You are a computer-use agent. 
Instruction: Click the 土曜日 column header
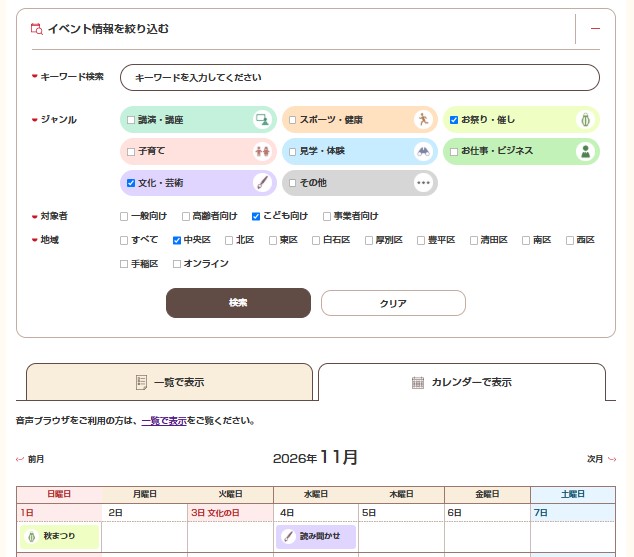point(573,494)
